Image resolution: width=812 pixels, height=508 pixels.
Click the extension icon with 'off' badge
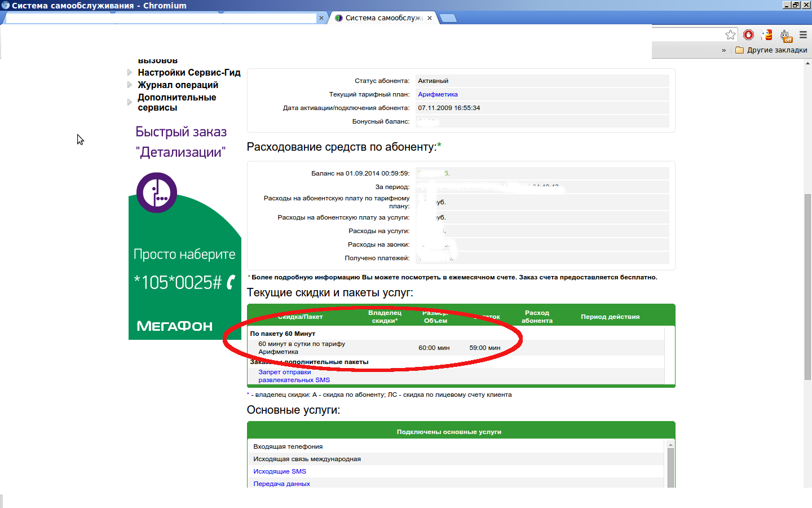click(785, 36)
